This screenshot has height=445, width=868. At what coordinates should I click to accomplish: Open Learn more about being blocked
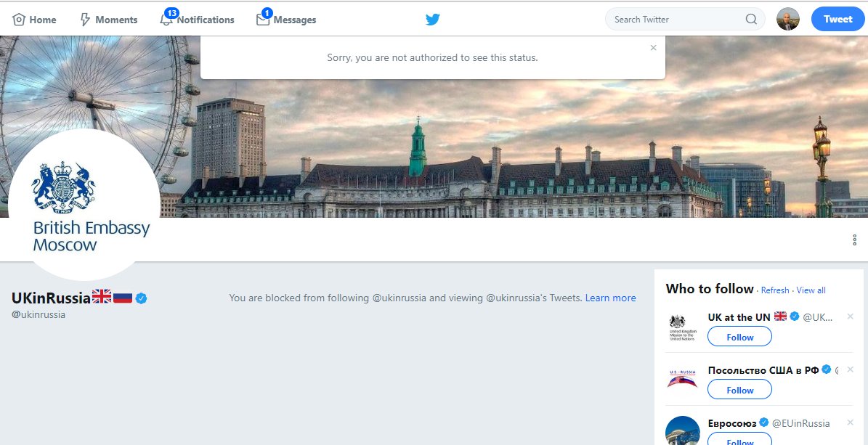click(x=611, y=298)
